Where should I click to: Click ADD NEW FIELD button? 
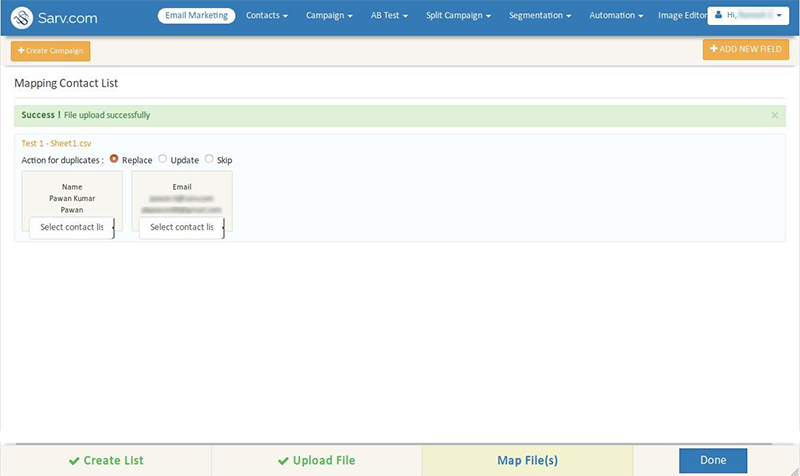tap(745, 49)
